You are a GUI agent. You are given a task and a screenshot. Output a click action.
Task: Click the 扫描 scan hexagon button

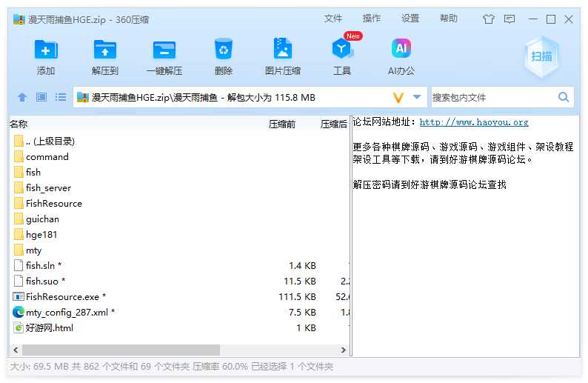click(x=541, y=56)
